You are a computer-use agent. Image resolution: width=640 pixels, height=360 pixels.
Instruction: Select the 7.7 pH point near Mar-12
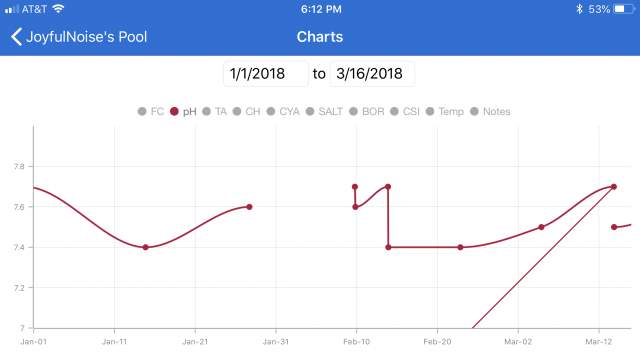tap(614, 187)
